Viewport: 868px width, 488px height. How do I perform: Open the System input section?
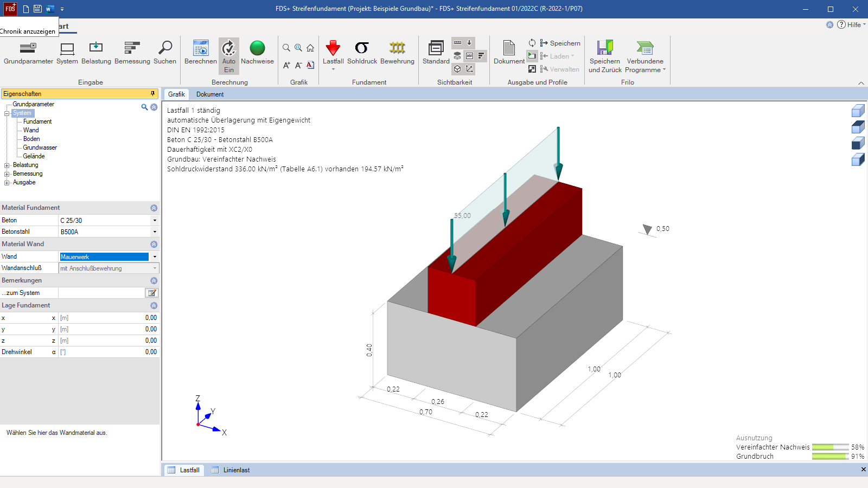pyautogui.click(x=67, y=53)
